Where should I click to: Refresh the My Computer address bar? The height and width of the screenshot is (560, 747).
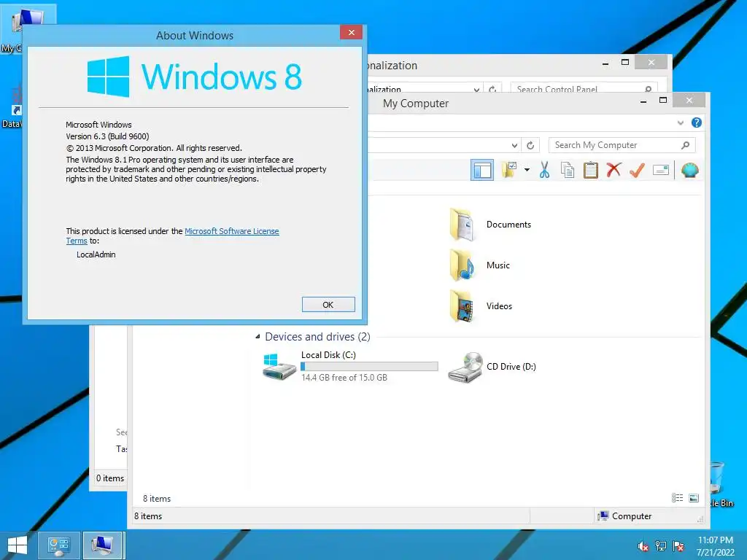[x=530, y=145]
